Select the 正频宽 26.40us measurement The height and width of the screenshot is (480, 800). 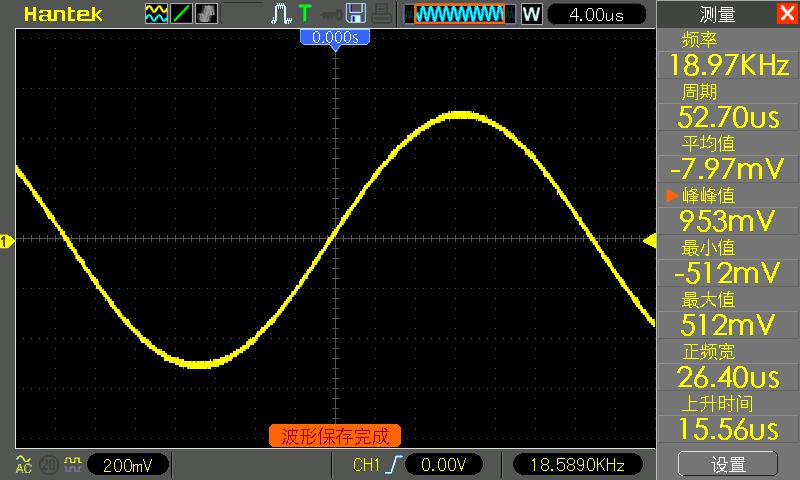(728, 367)
